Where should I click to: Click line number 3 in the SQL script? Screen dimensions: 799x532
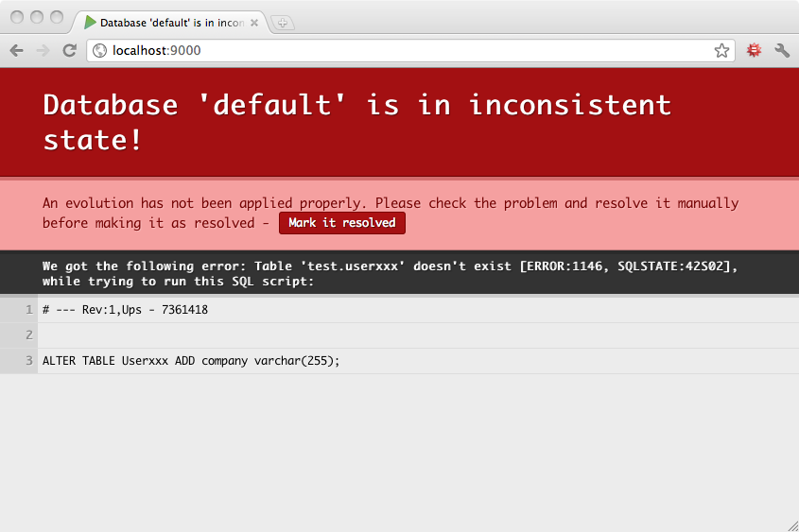pos(29,361)
